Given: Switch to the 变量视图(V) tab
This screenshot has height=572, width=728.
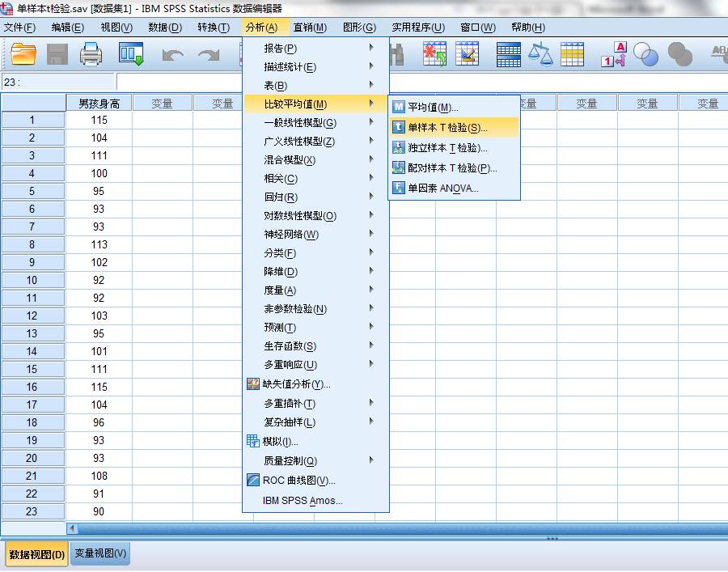Looking at the screenshot, I should [100, 553].
